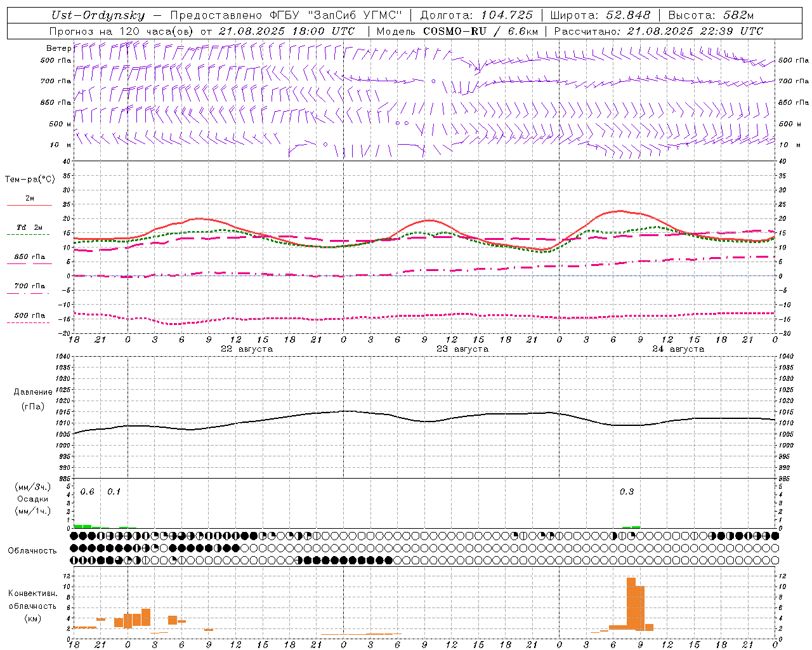The width and height of the screenshot is (812, 650).
Task: Click the "23 августа" date label
Action: click(x=462, y=349)
